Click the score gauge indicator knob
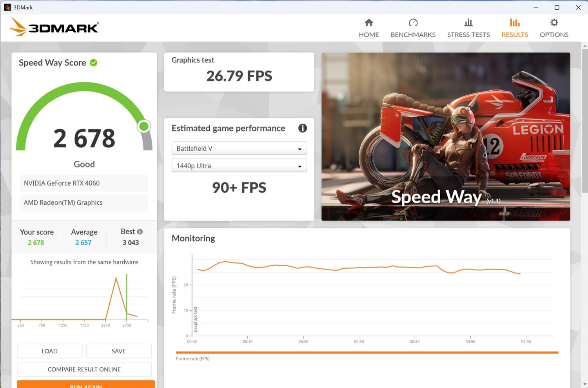 [x=144, y=126]
